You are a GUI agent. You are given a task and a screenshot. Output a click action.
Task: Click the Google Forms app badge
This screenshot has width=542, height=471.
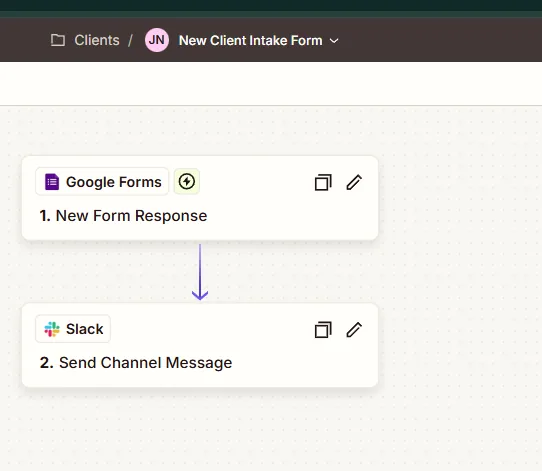102,182
